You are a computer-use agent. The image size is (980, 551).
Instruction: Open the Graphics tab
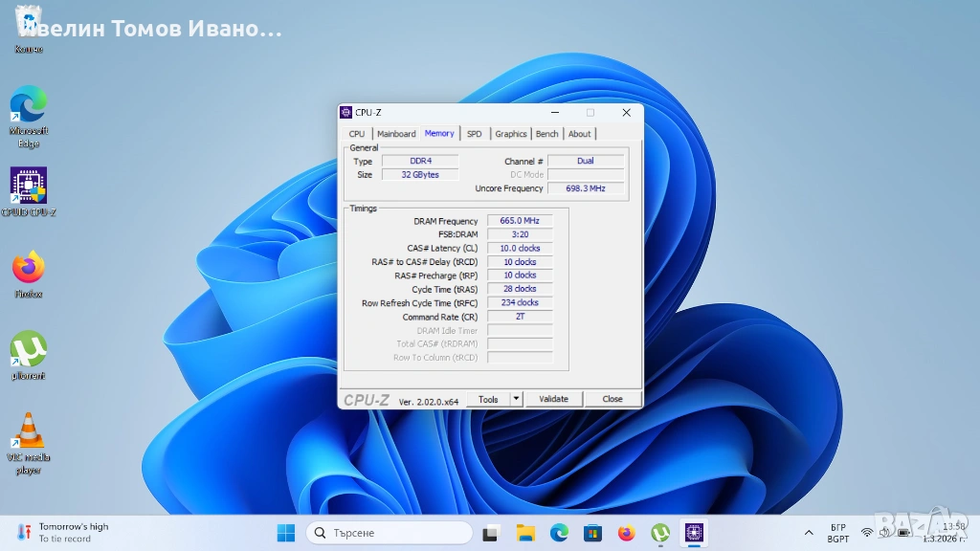511,134
